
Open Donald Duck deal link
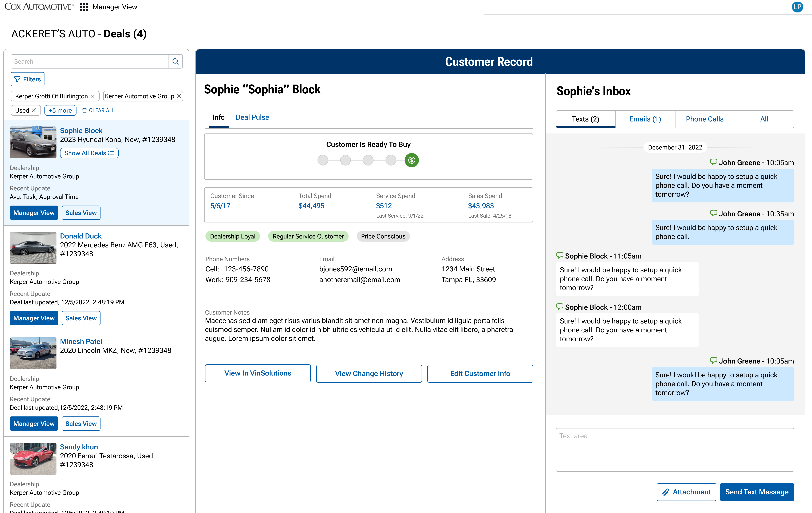point(81,236)
